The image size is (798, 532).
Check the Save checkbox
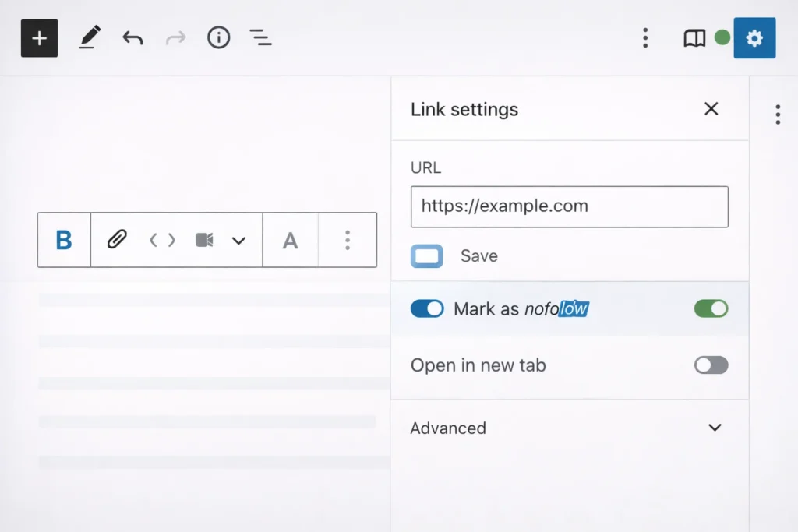426,255
